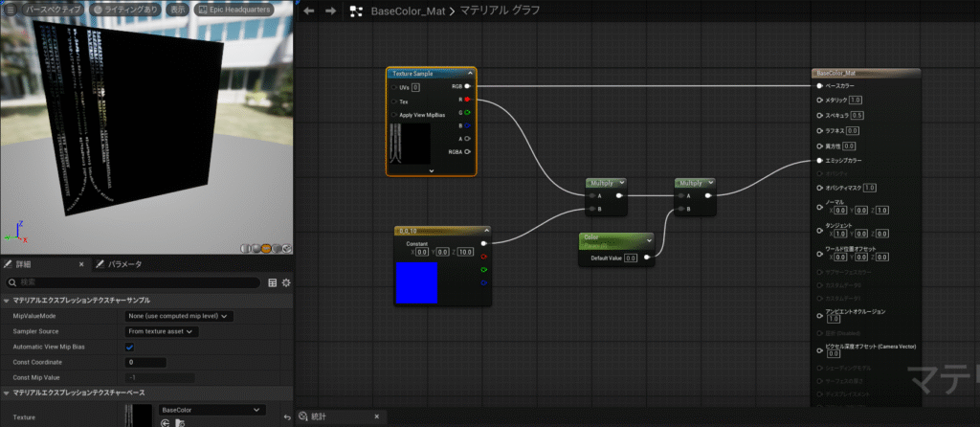
Task: Click マテリアル グラフ breadcrumb label
Action: [500, 11]
